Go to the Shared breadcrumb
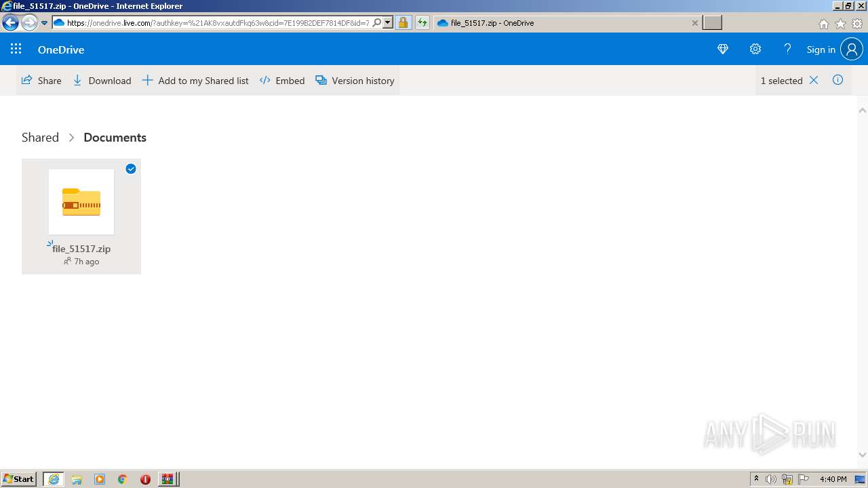 coord(40,138)
